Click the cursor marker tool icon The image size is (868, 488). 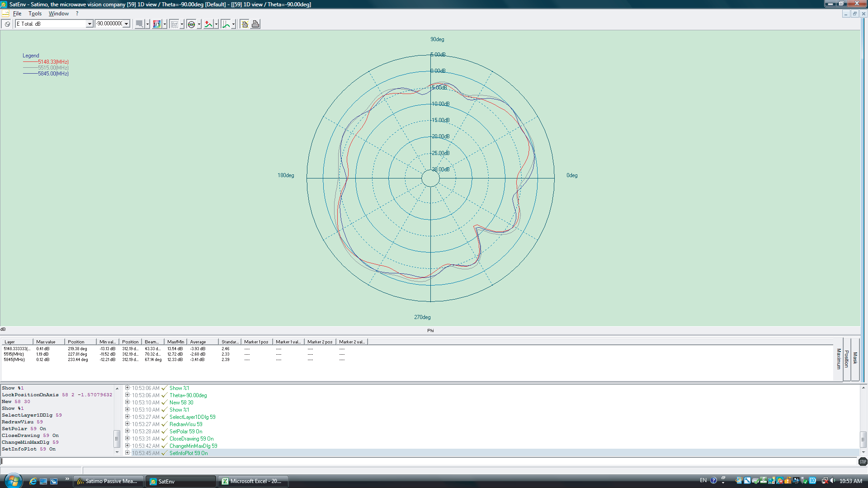pyautogui.click(x=226, y=24)
